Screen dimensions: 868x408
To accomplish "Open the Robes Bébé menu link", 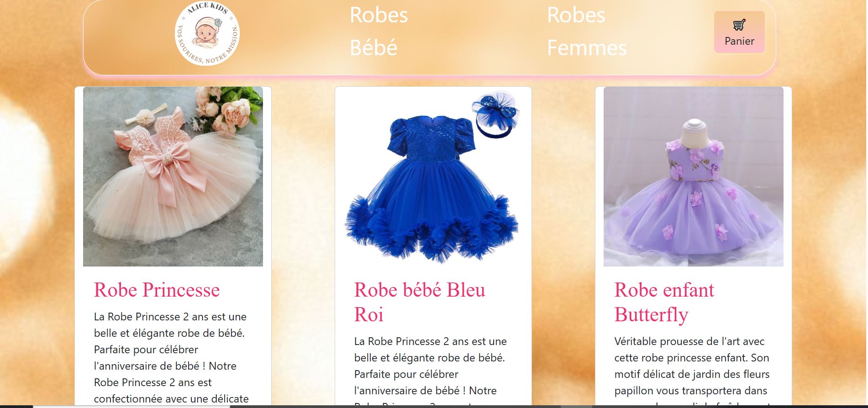I will click(379, 31).
